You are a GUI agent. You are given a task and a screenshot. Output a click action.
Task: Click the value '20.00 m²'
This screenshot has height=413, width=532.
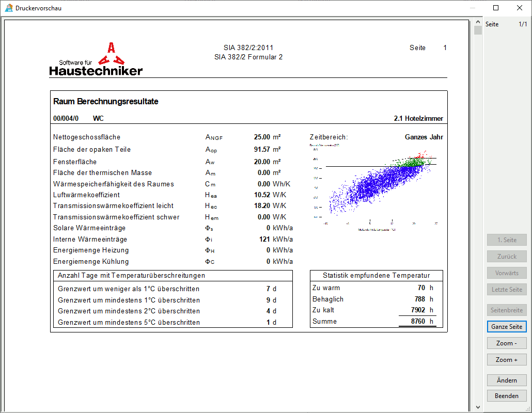coord(267,162)
